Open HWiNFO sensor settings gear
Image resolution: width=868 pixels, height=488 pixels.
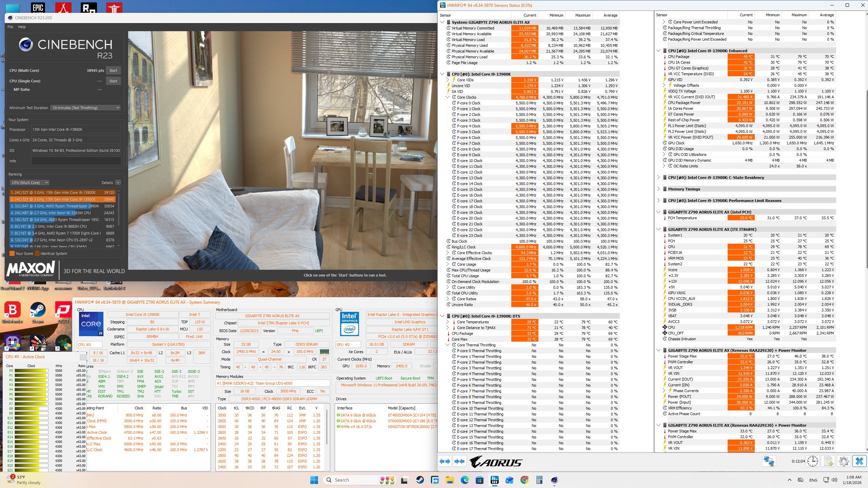pos(844,461)
